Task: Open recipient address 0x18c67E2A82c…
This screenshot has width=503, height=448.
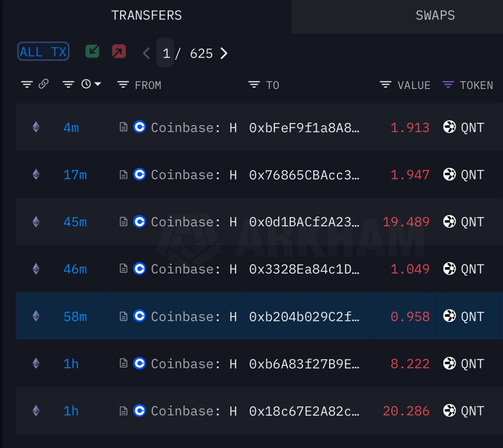Action: pyautogui.click(x=304, y=411)
